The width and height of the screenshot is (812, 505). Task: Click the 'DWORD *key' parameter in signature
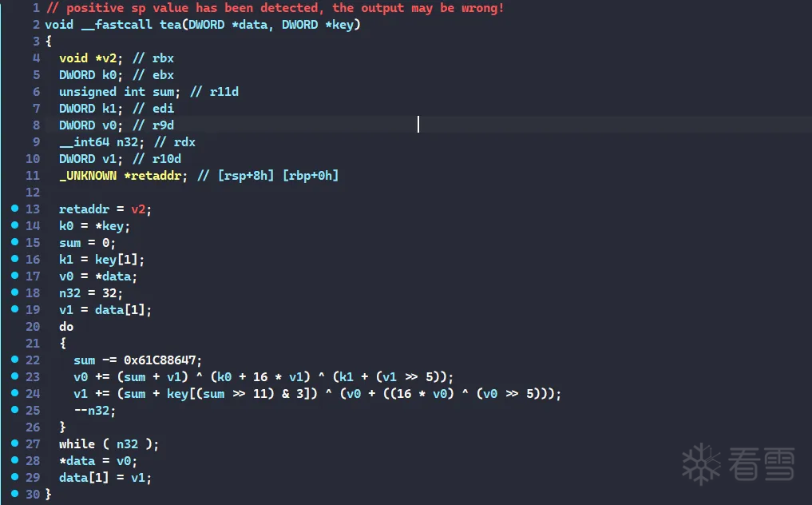point(318,24)
